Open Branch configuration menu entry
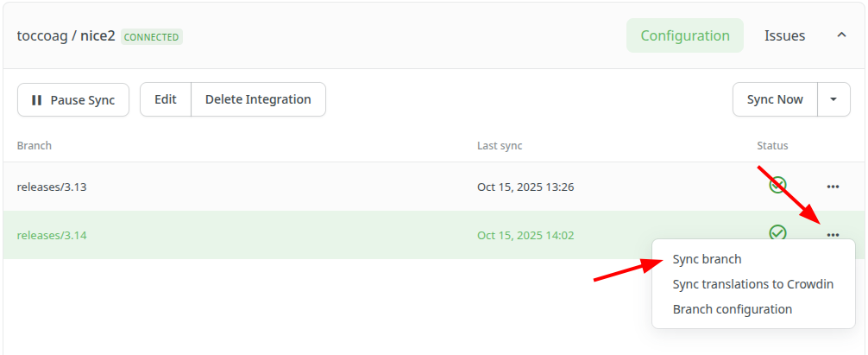This screenshot has height=355, width=868. pos(732,309)
